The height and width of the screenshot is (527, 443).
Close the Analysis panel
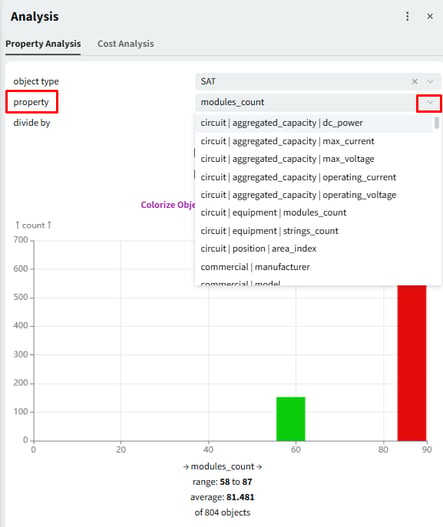coord(430,16)
